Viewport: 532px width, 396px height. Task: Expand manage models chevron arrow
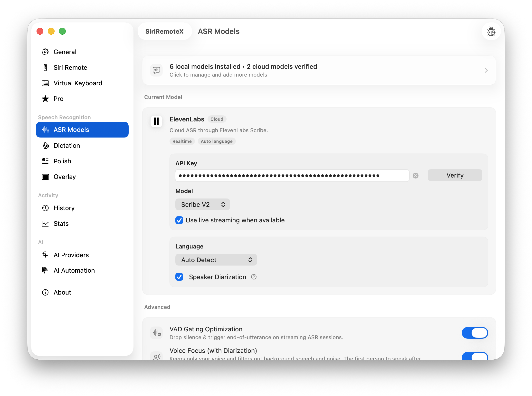(x=486, y=70)
